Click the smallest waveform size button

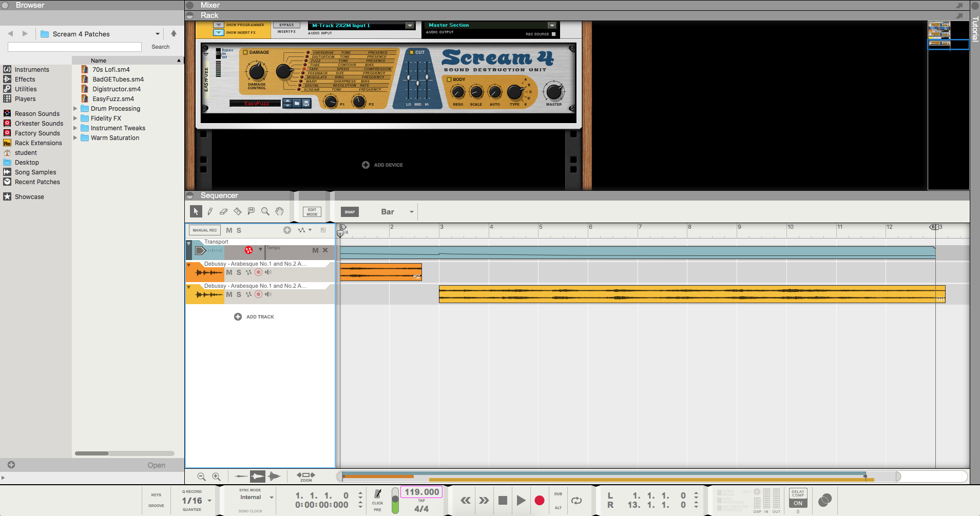coord(241,477)
